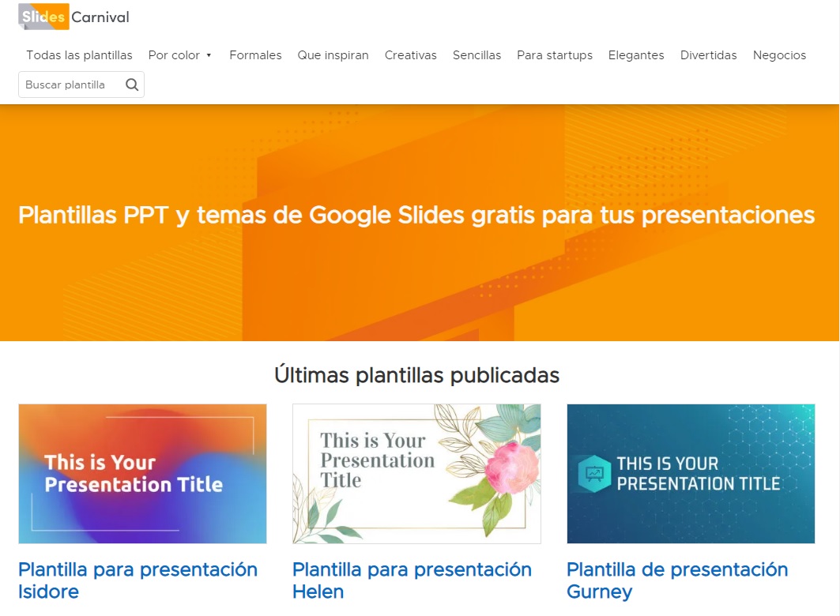840x616 pixels.
Task: Select the Que inspiran category
Action: [x=333, y=55]
